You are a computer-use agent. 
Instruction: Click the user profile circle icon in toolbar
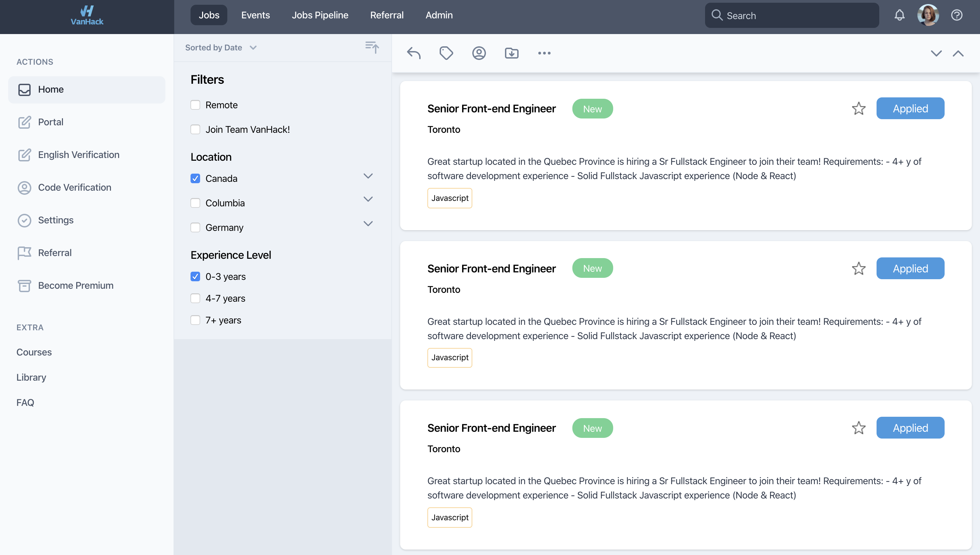click(479, 53)
